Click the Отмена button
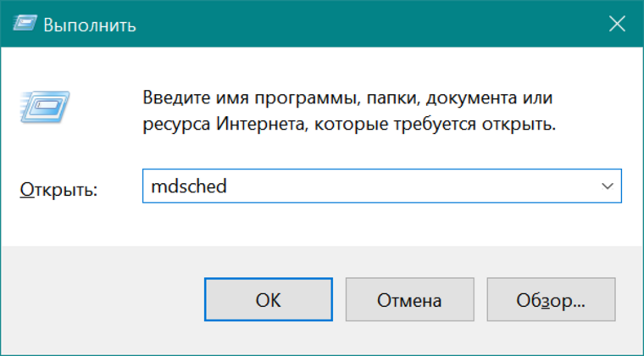This screenshot has height=356, width=644. click(x=409, y=299)
